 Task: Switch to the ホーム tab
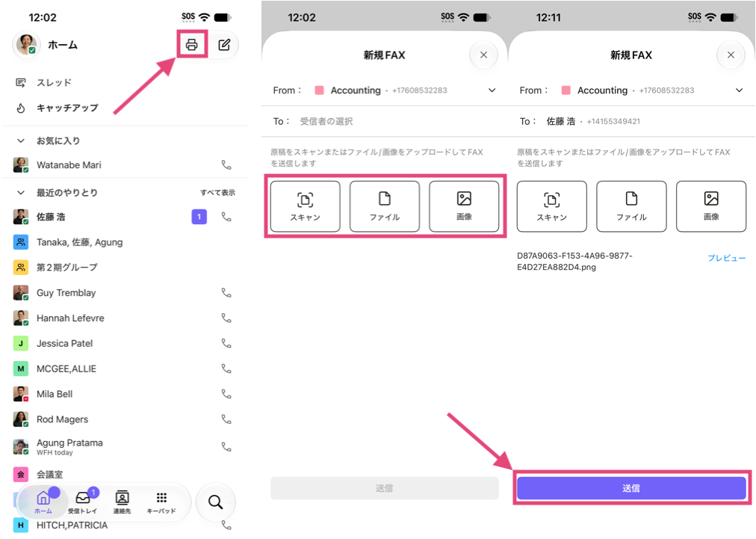[43, 502]
